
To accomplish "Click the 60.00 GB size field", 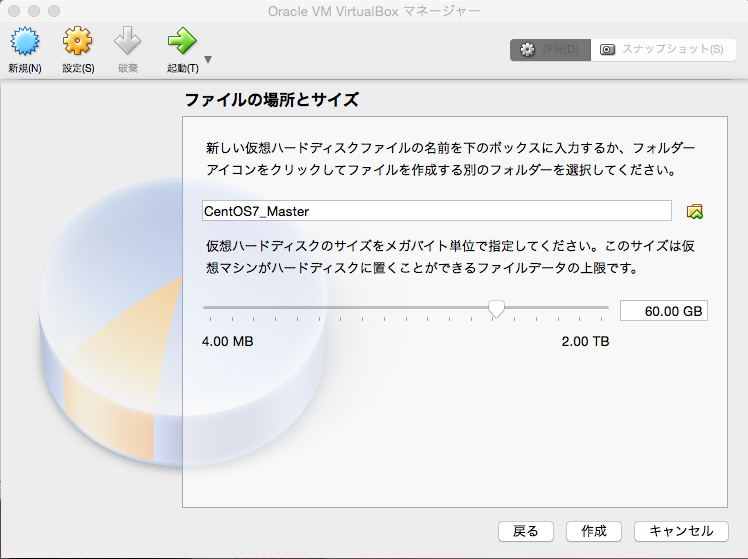I will click(x=664, y=311).
